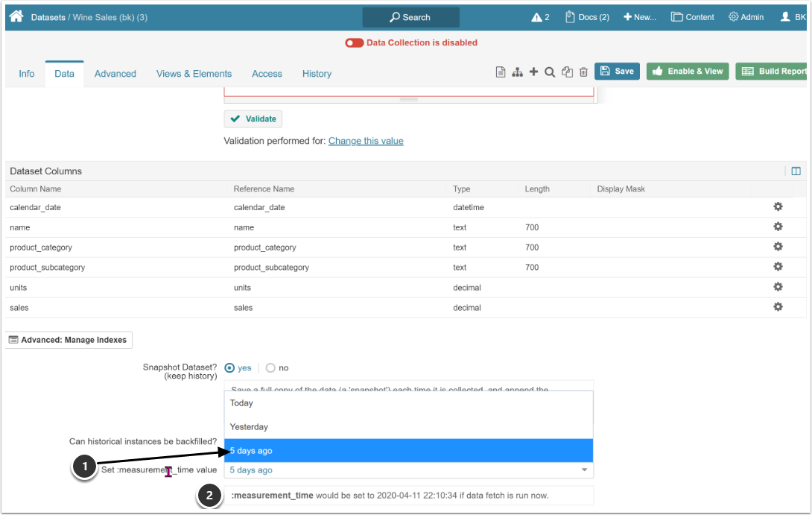This screenshot has width=812, height=515.
Task: Click the Search field in the top bar
Action: (x=410, y=16)
